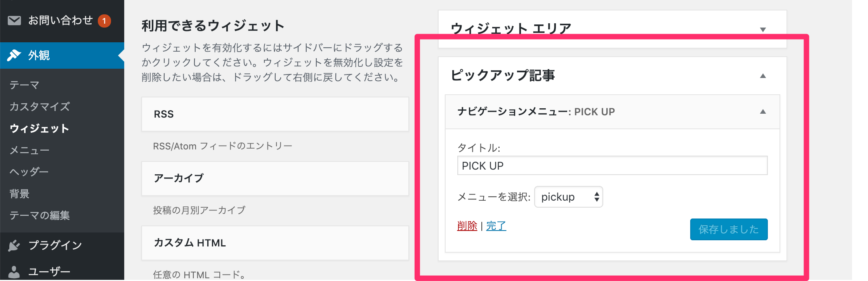Expand the ウィジェット エリア panel arrow
This screenshot has height=281, width=868.
(x=763, y=29)
